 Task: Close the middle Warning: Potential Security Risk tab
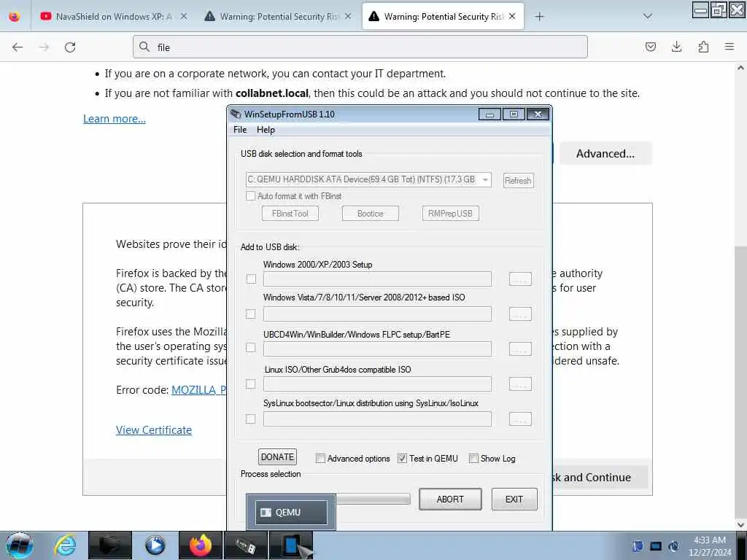(x=348, y=16)
